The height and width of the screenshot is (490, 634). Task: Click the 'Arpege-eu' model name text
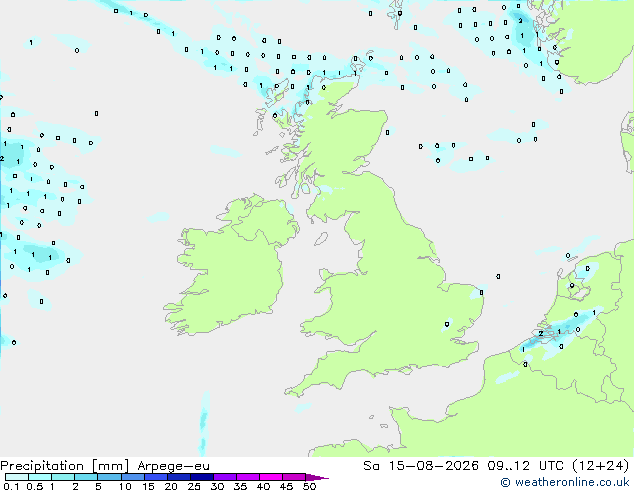click(173, 466)
